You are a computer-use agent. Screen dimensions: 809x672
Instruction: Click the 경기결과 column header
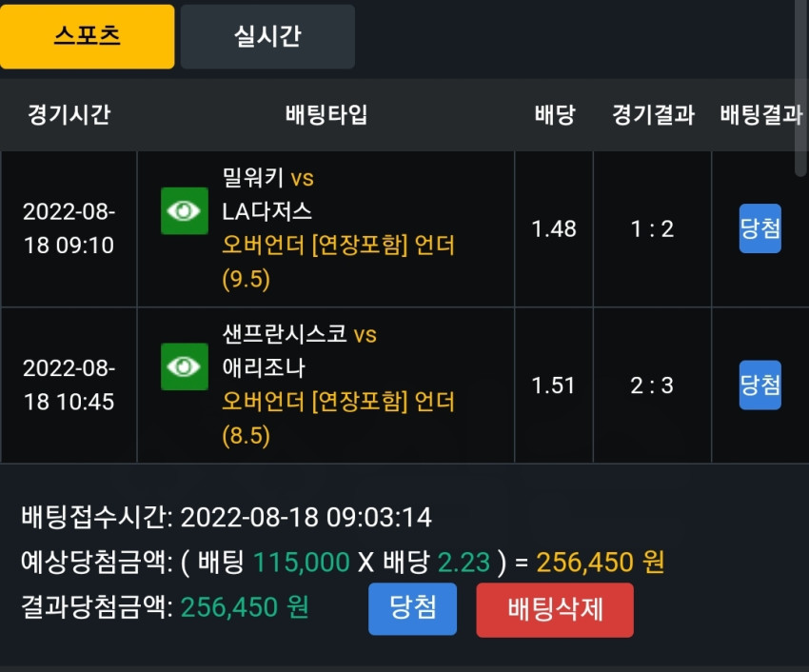point(653,114)
